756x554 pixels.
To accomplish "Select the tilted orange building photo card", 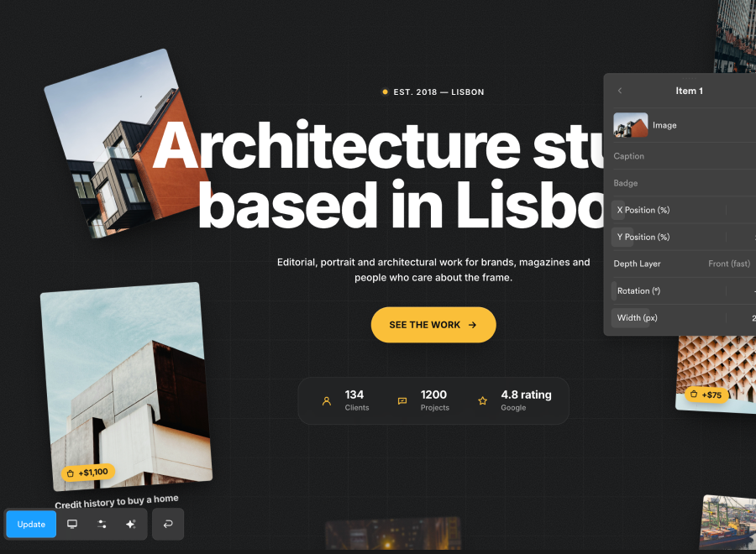I will tap(128, 144).
